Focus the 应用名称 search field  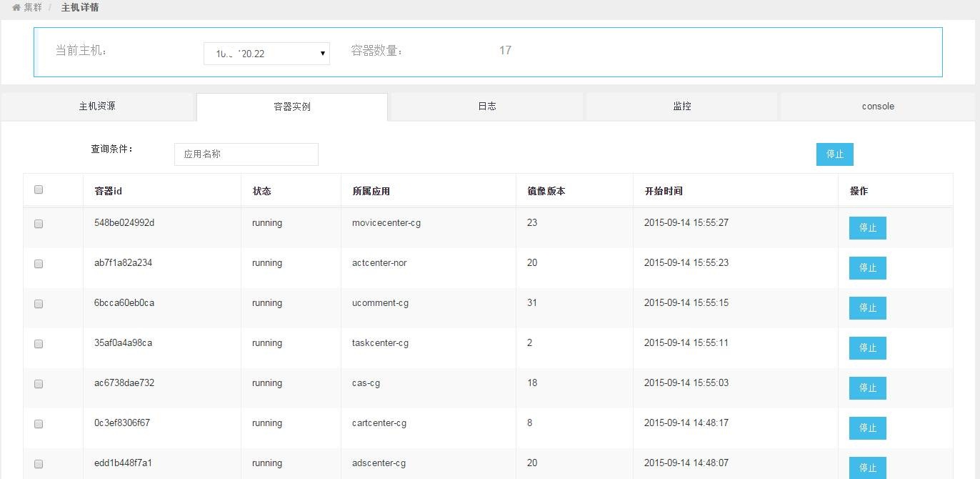[246, 154]
